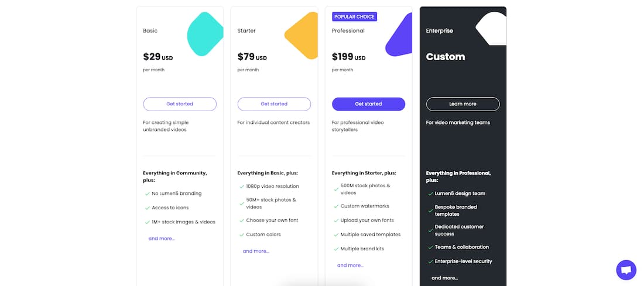Click checkmark beside No Lumen5 branding
Image resolution: width=644 pixels, height=286 pixels.
(146, 194)
